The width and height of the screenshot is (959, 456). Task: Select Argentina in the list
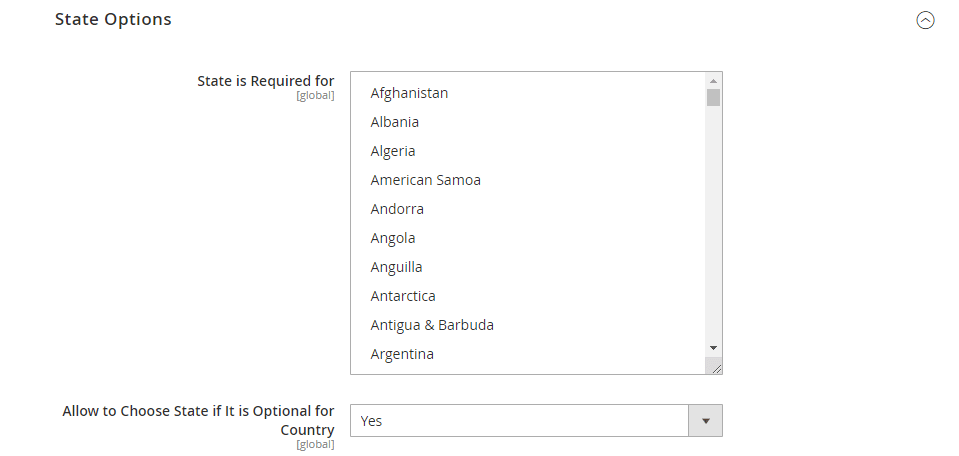tap(402, 354)
